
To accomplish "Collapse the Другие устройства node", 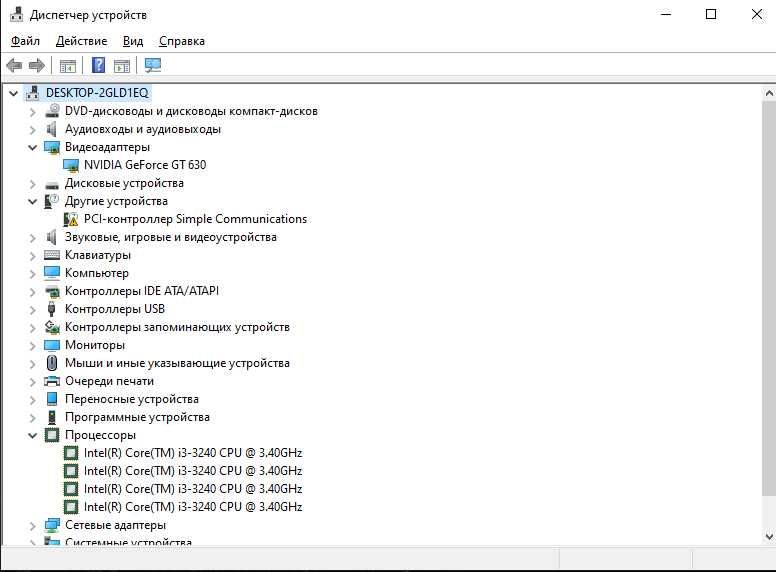I will click(x=33, y=201).
